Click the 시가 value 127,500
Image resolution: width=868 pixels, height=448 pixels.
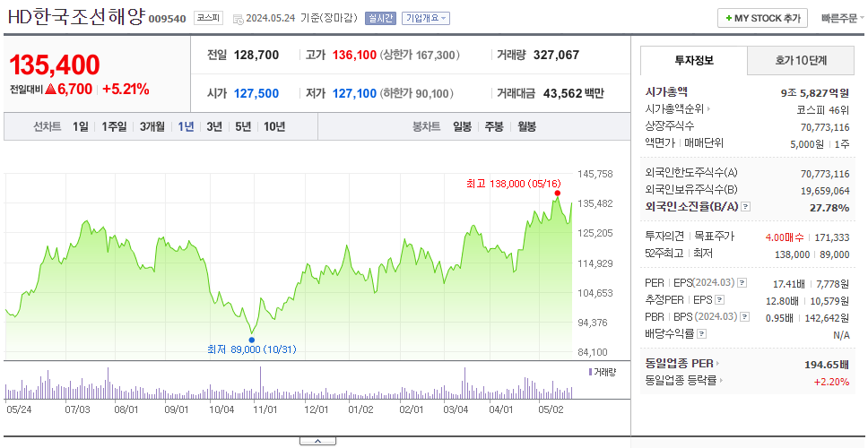click(x=256, y=93)
